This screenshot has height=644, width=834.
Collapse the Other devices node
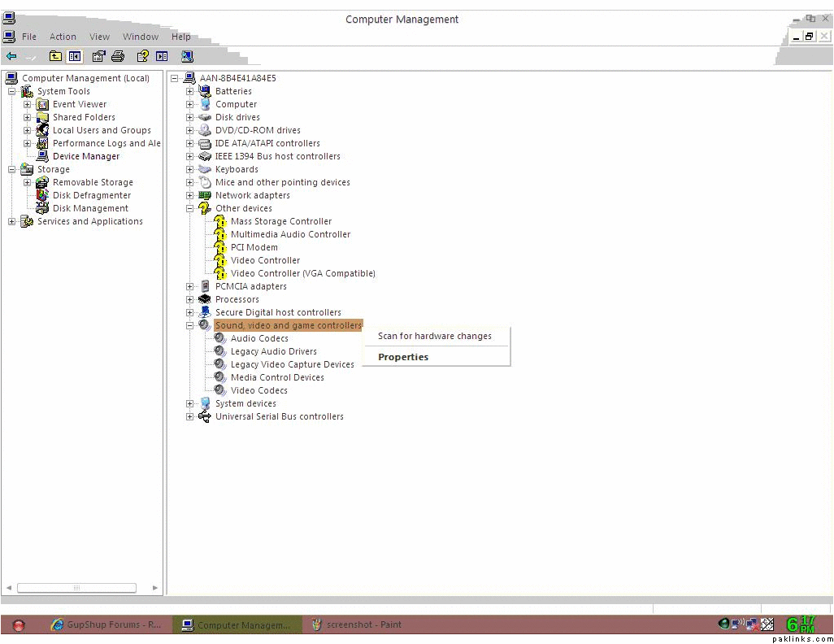coord(189,208)
